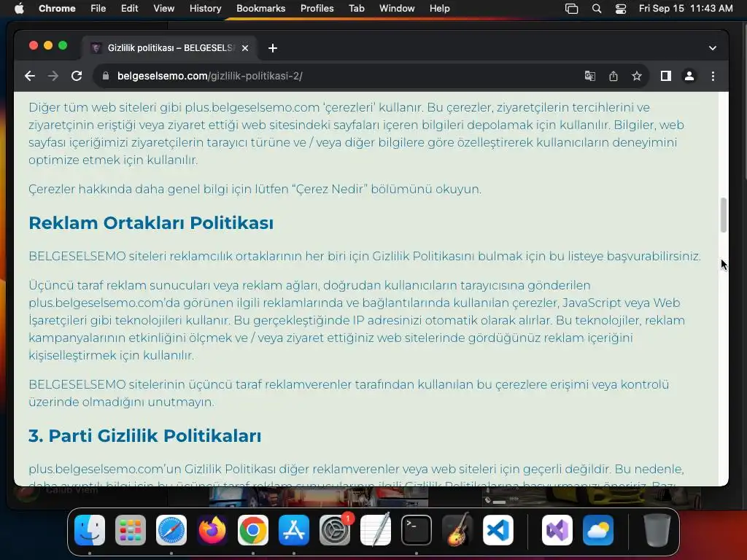
Task: Open Control Center in the menu bar
Action: pyautogui.click(x=620, y=9)
